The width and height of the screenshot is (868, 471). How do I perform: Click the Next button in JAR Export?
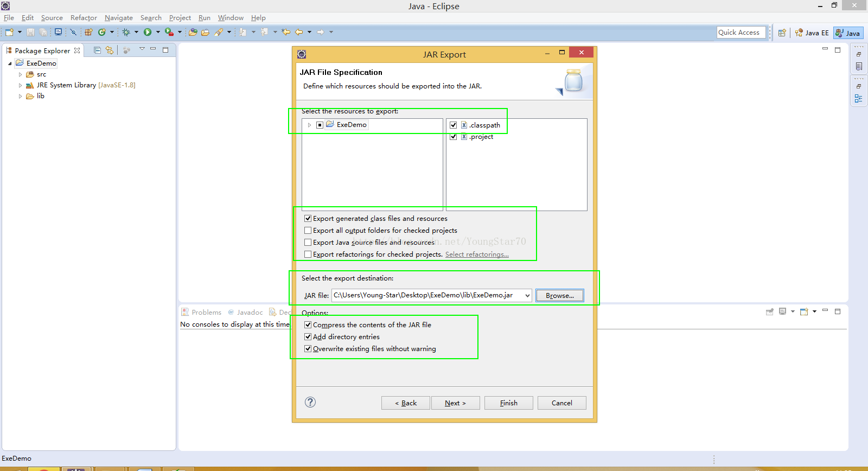(x=456, y=403)
